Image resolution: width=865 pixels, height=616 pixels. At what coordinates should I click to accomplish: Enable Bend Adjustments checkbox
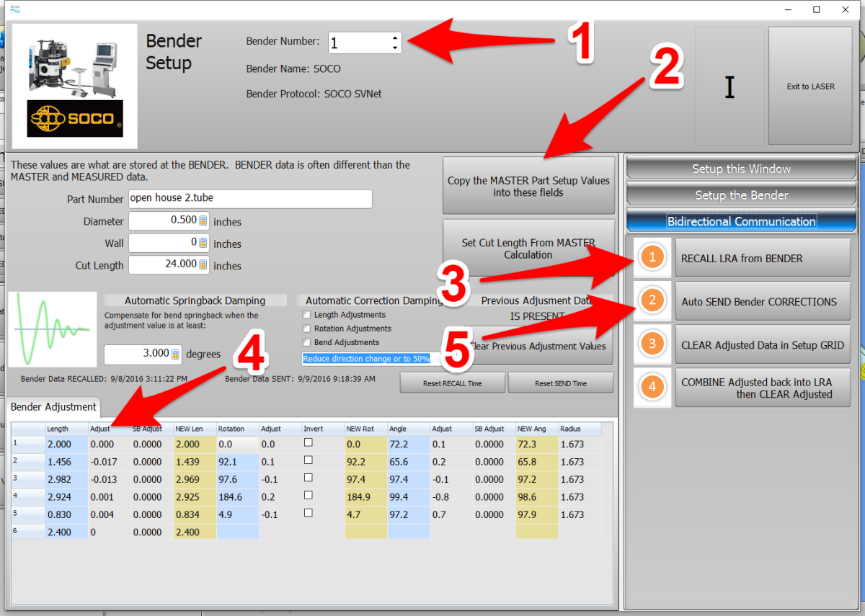(x=307, y=342)
